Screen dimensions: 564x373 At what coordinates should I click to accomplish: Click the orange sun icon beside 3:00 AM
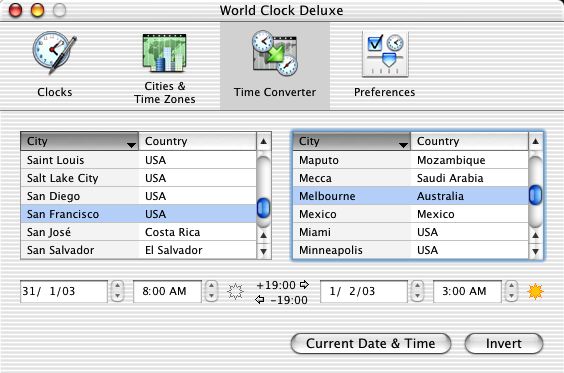[x=535, y=291]
